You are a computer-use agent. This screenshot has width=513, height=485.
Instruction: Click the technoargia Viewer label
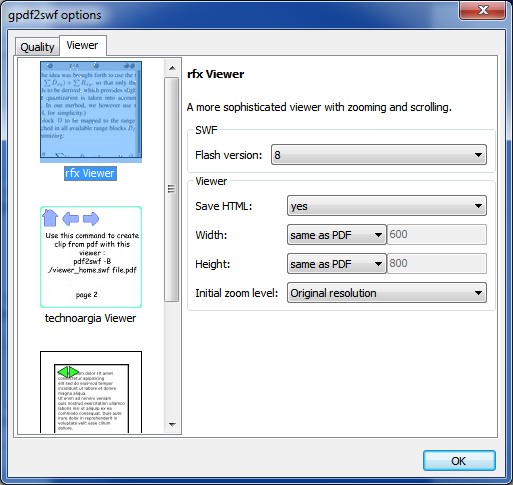coord(90,318)
